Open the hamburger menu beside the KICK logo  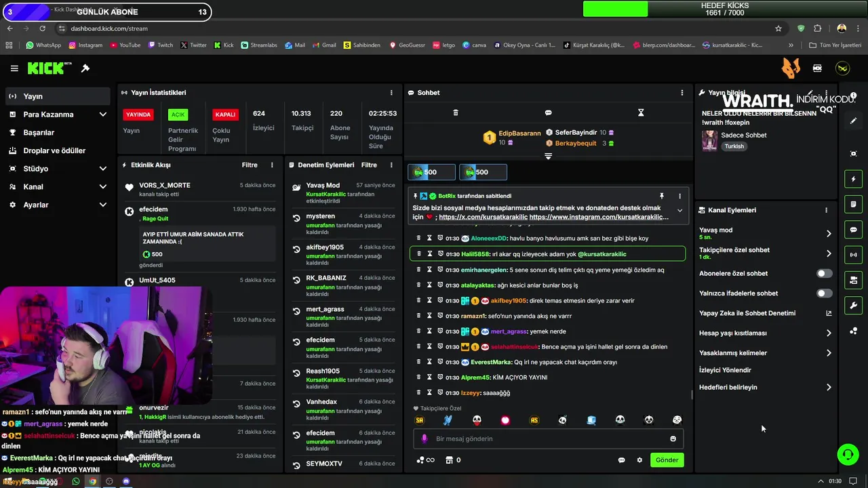coord(14,68)
